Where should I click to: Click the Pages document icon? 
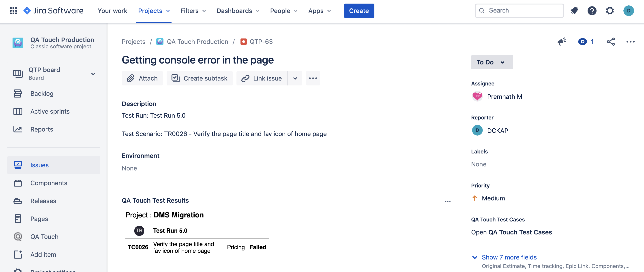(18, 219)
